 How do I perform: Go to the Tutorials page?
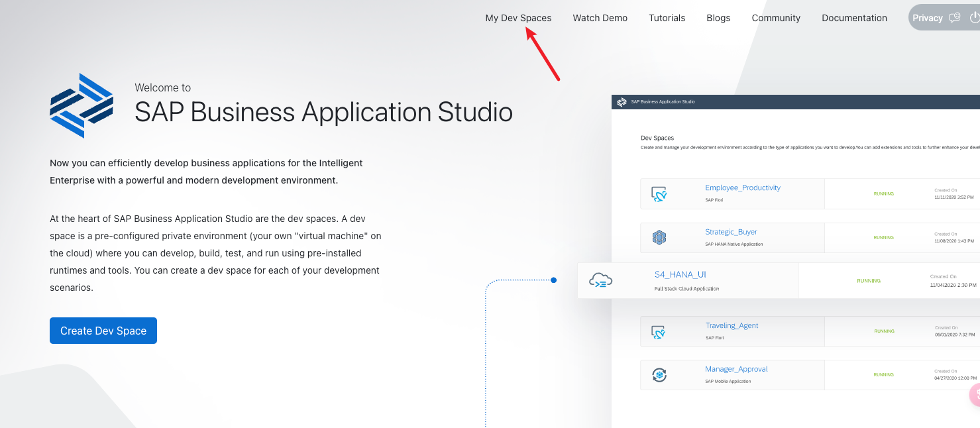point(667,18)
